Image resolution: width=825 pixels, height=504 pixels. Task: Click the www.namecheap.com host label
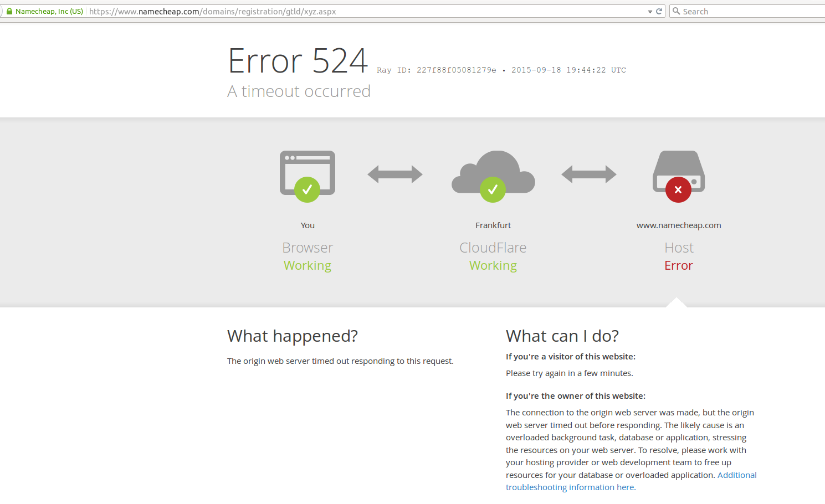[x=679, y=225]
